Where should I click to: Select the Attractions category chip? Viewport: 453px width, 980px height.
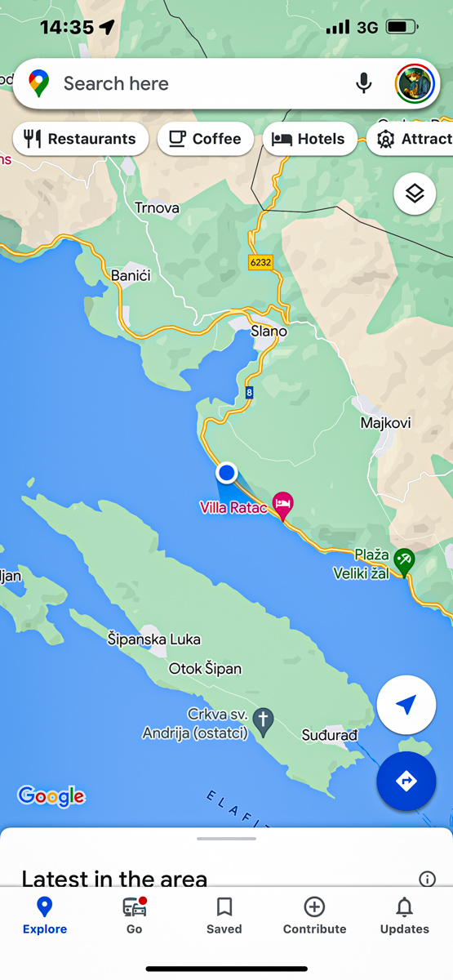410,139
